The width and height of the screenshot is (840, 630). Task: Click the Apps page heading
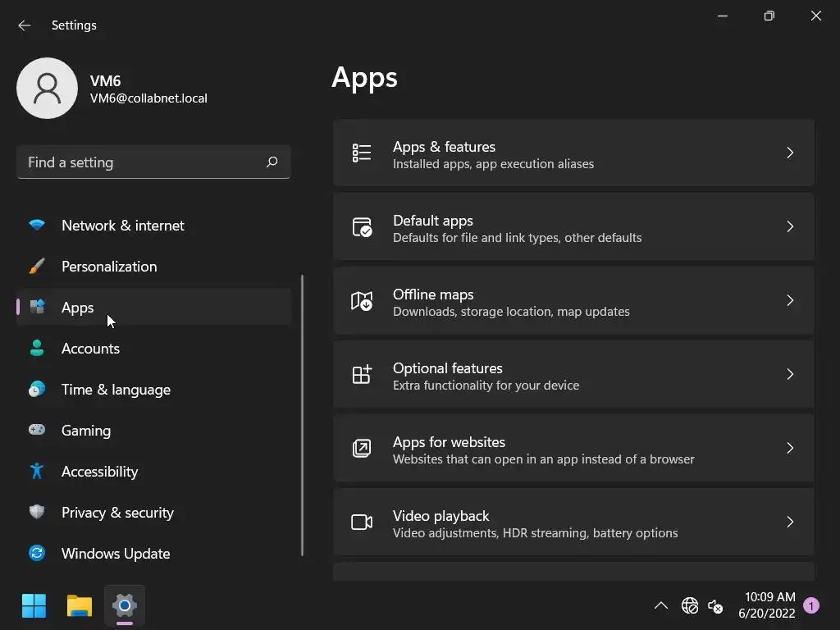click(x=364, y=78)
